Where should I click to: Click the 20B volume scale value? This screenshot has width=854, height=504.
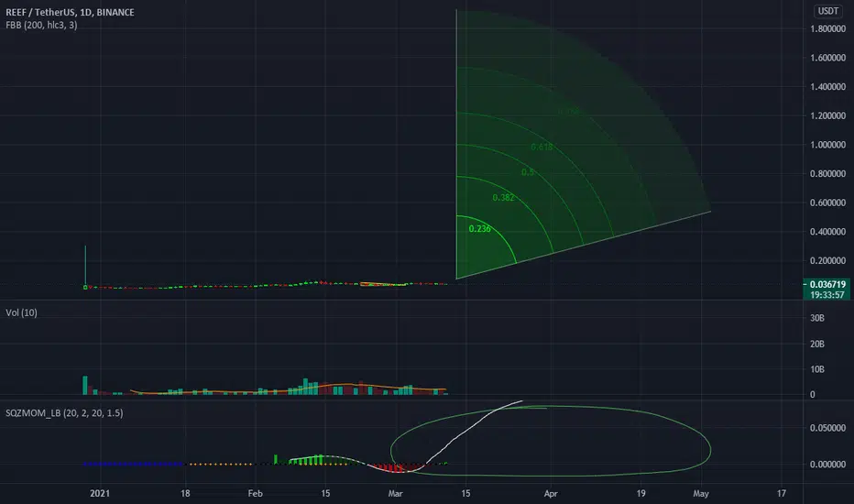point(817,344)
